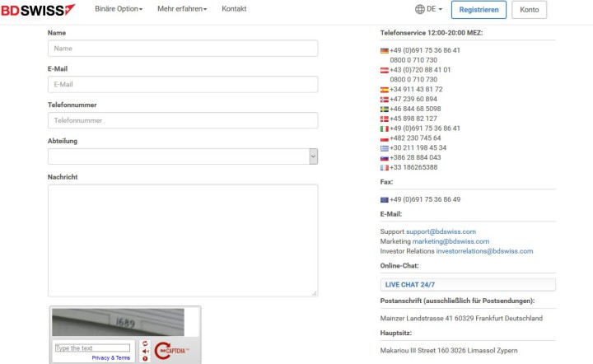Viewport: 593px width, 364px height.
Task: Open the Abteilung dropdown
Action: pyautogui.click(x=183, y=156)
